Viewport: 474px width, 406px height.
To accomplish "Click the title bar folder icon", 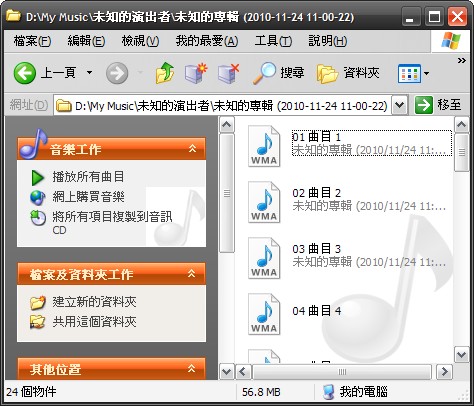I will (x=13, y=15).
